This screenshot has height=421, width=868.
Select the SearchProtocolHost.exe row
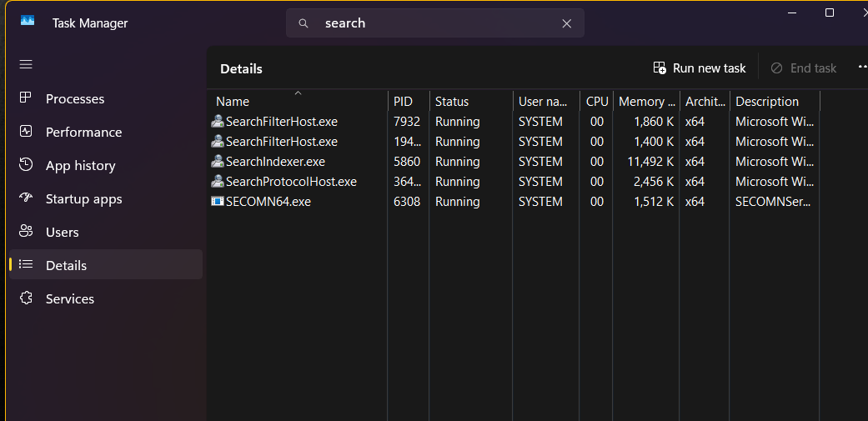pyautogui.click(x=514, y=182)
